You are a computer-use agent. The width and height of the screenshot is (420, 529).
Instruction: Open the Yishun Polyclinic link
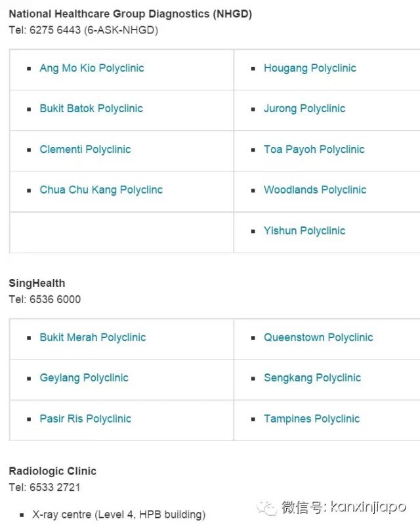(304, 231)
